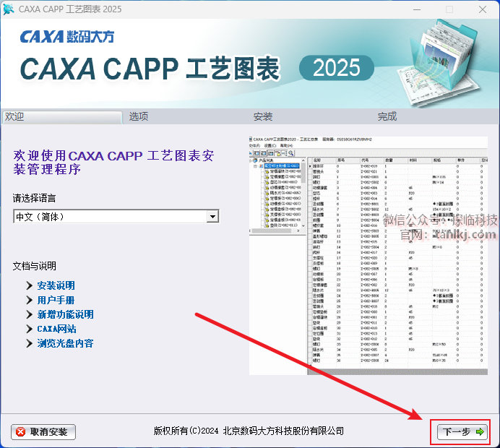This screenshot has height=448, width=500.
Task: Open the 安装说明 link
Action: coord(56,285)
